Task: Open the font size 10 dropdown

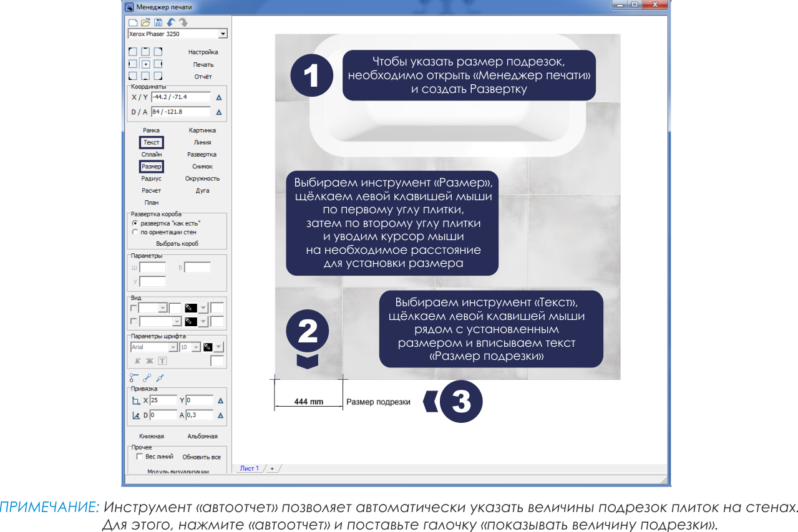Action: [x=196, y=347]
